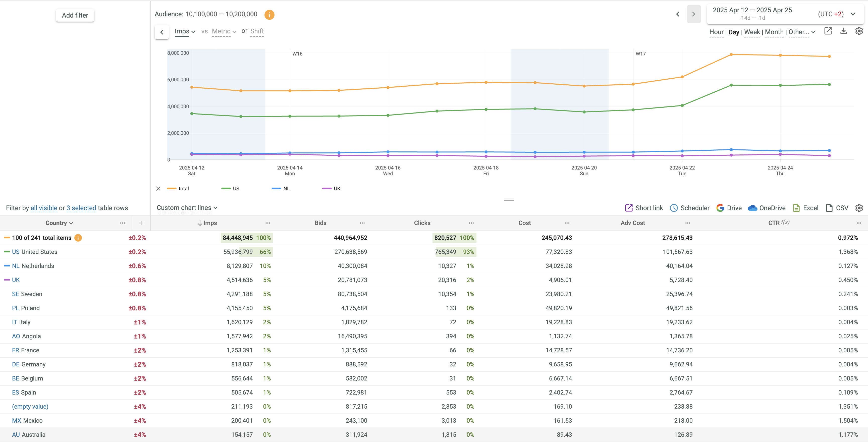Open the Imps metric dropdown

coord(185,32)
